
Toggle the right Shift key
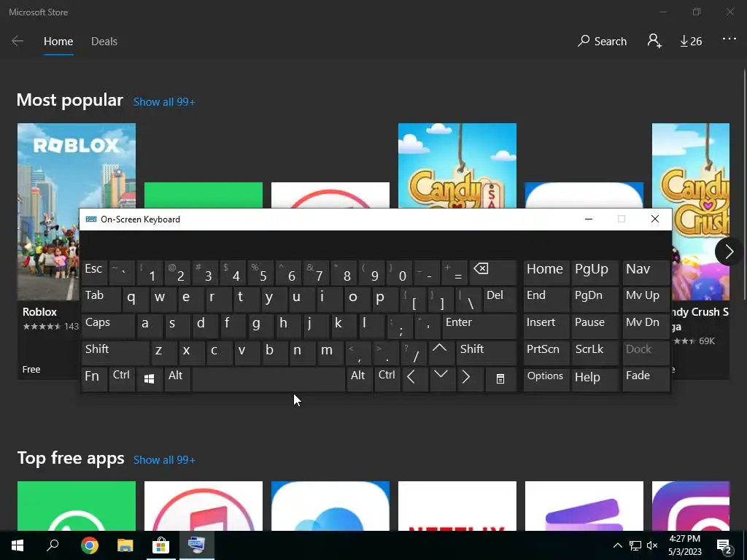(x=487, y=352)
